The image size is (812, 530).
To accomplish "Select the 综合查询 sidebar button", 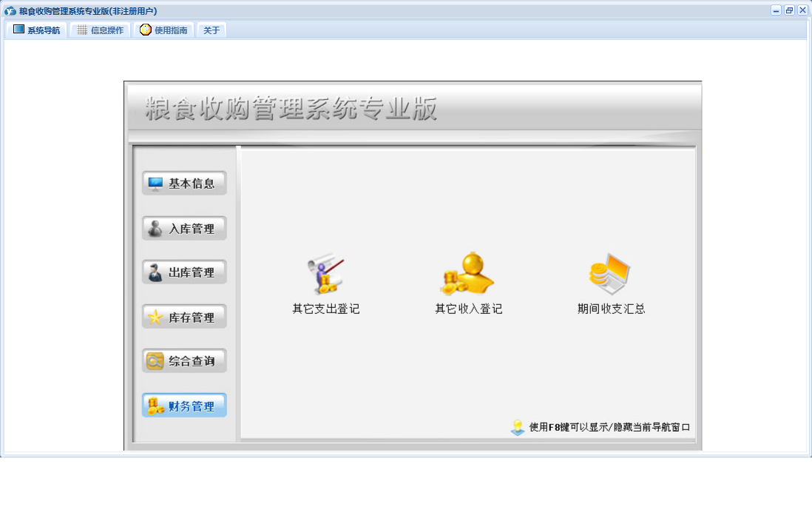I will (184, 361).
